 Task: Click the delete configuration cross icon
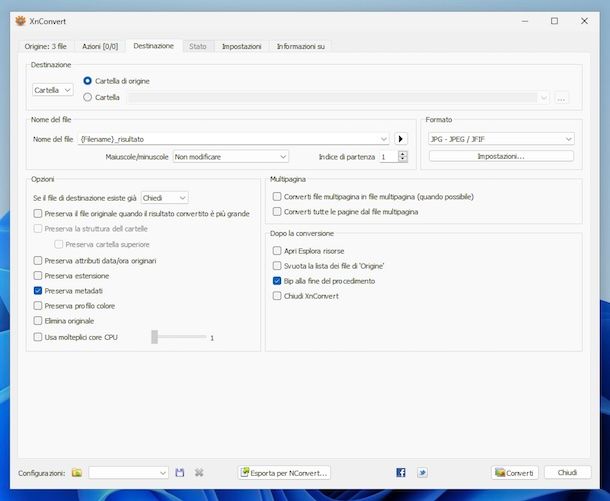pos(199,473)
